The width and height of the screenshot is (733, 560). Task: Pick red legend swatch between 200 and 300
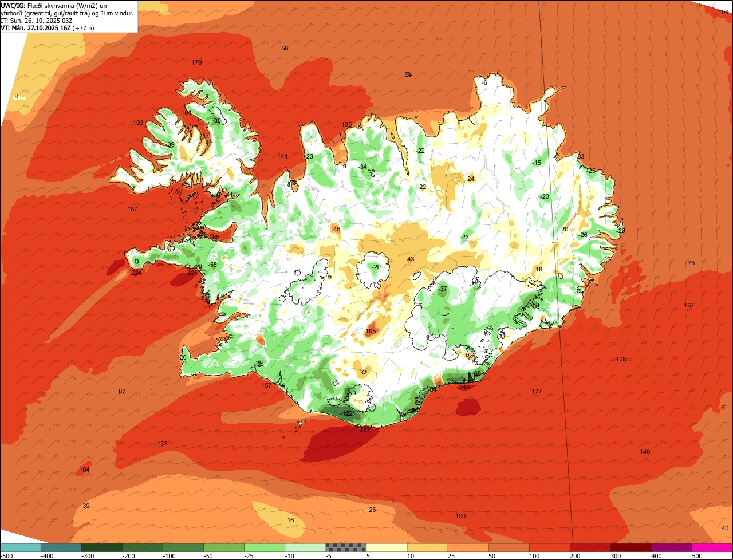point(590,547)
